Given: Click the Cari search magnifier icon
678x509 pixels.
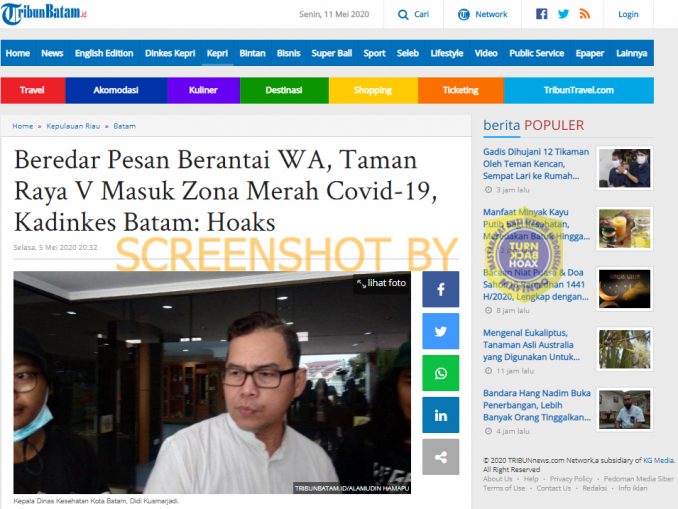Looking at the screenshot, I should tap(403, 15).
